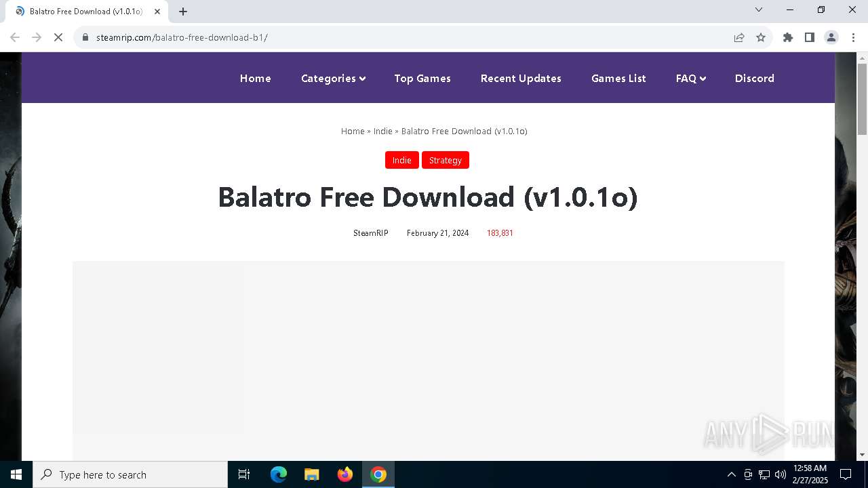This screenshot has width=868, height=488.
Task: Click the Windows taskbar search box
Action: tap(130, 474)
